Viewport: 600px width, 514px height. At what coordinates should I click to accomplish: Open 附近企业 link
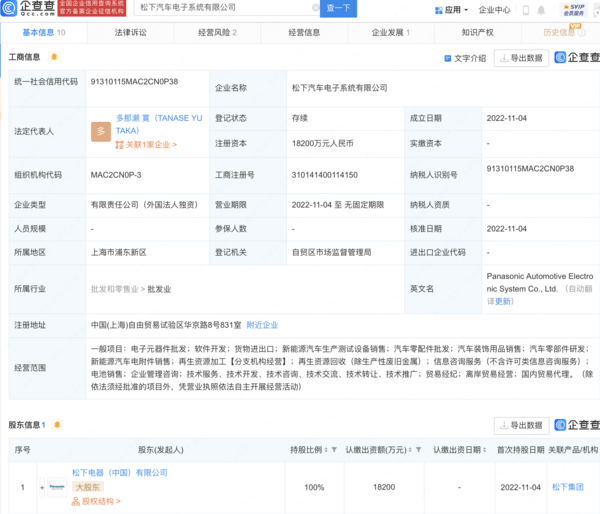[x=262, y=325]
